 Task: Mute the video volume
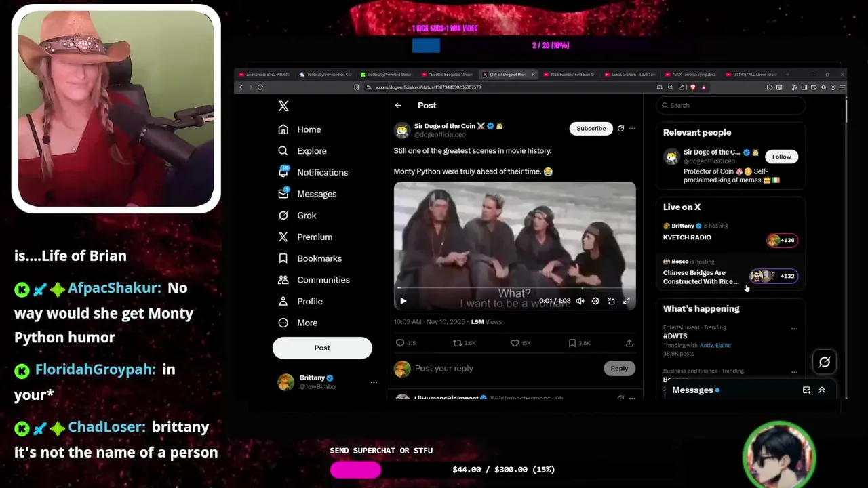point(580,301)
